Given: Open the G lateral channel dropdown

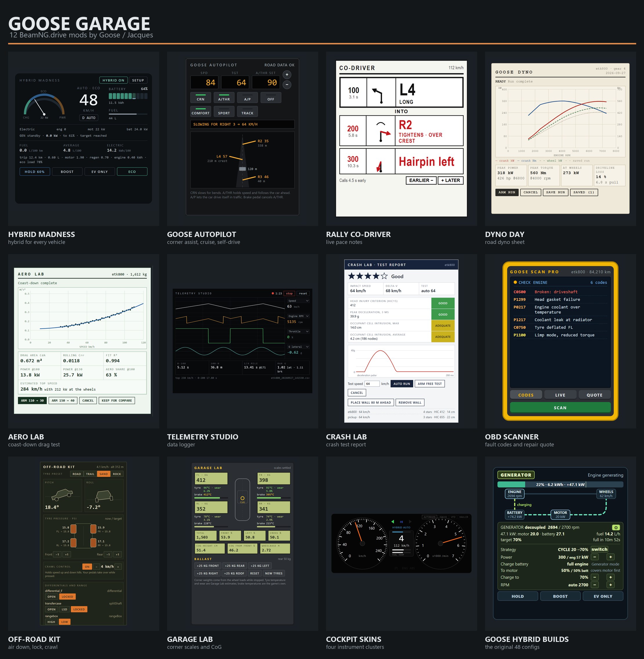Looking at the screenshot, I should 298,347.
